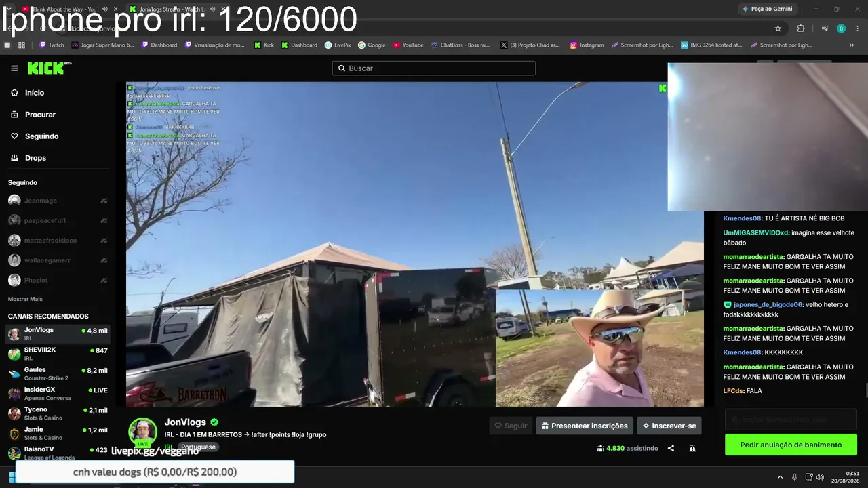Image resolution: width=868 pixels, height=488 pixels.
Task: Open the LivePix bookmark
Action: tap(338, 45)
